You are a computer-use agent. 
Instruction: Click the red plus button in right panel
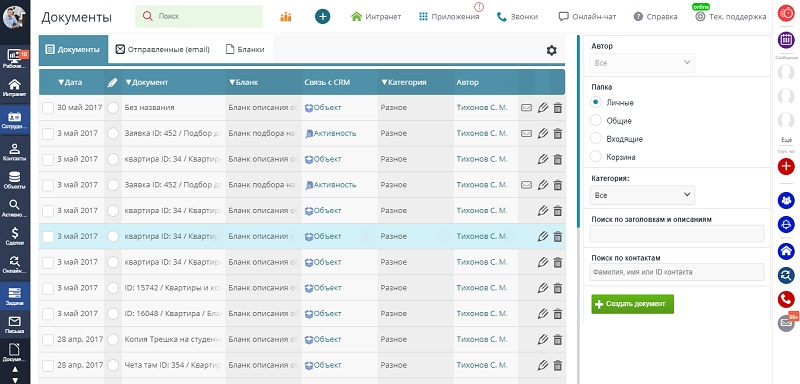786,166
